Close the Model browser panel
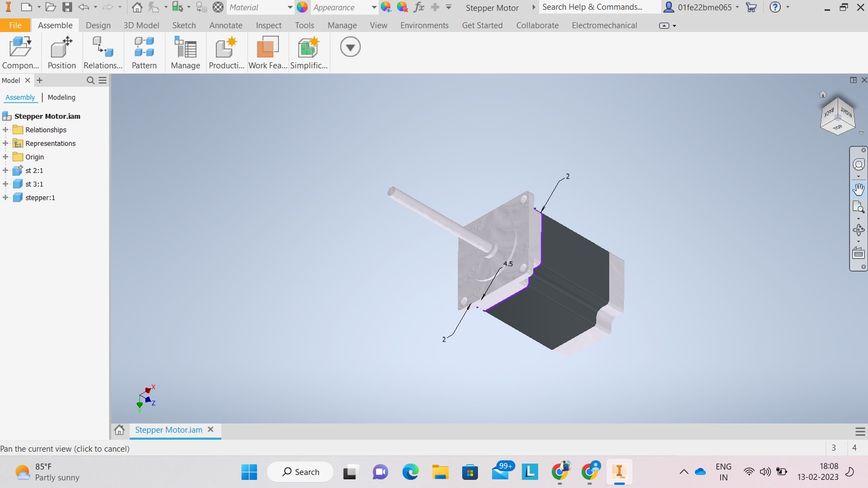The width and height of the screenshot is (868, 488). [28, 80]
